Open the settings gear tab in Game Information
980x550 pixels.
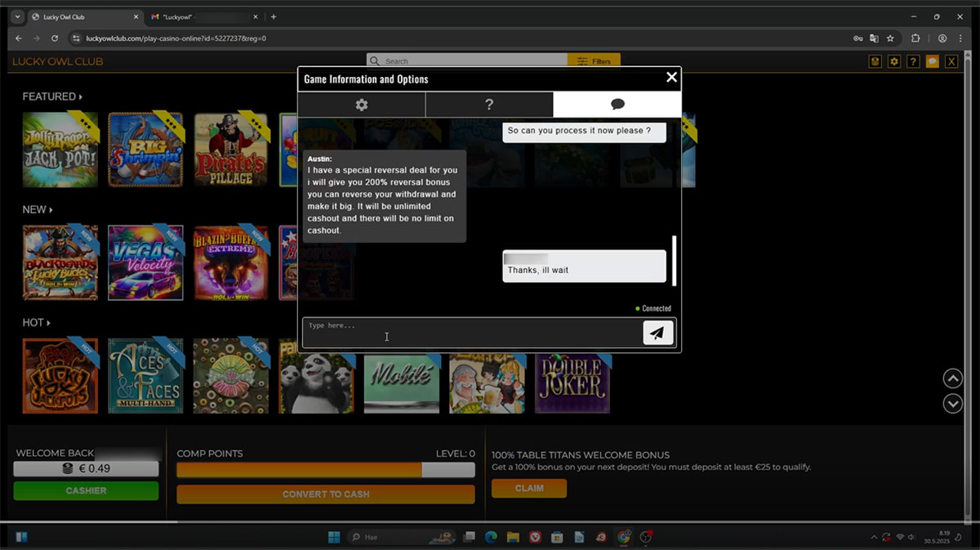361,105
